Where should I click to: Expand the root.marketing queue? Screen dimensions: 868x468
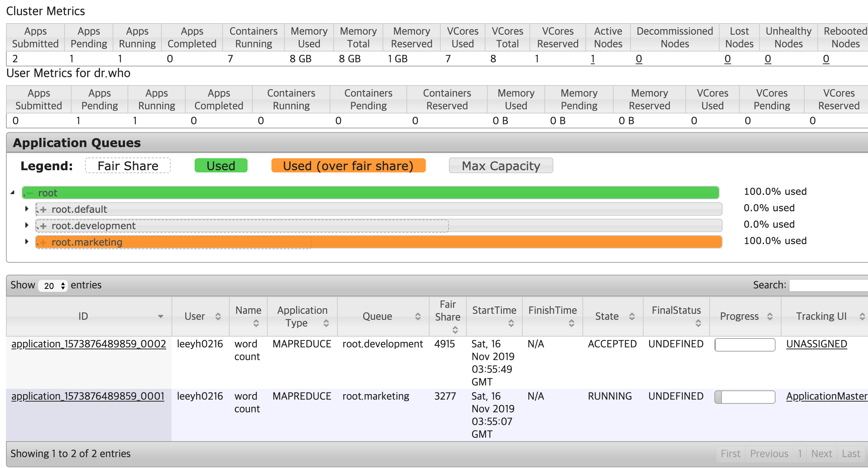[27, 242]
